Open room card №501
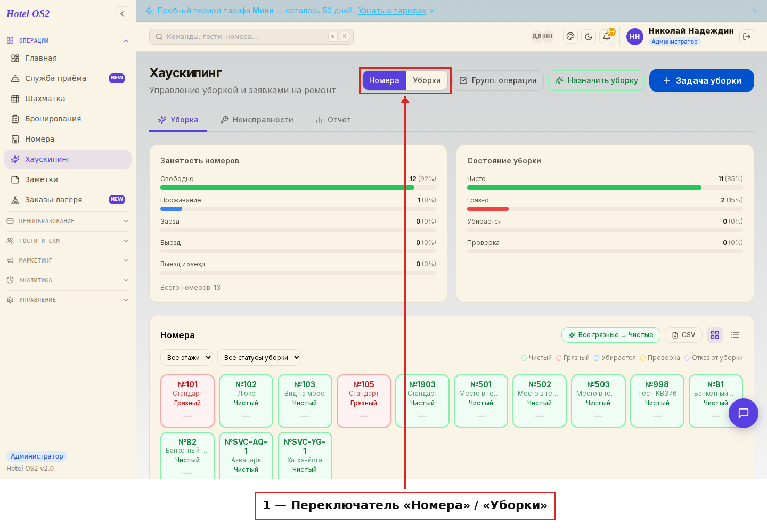 tap(481, 401)
